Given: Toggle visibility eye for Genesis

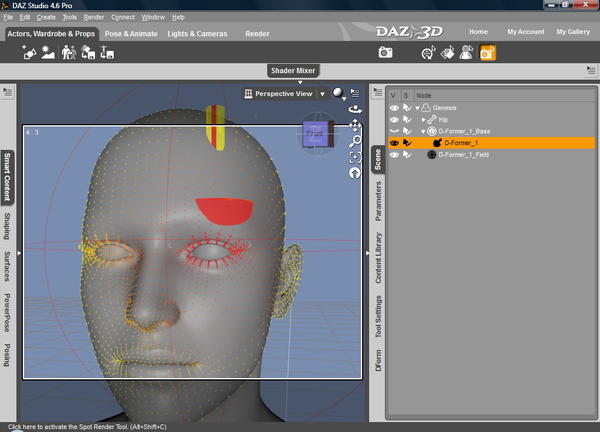Looking at the screenshot, I should click(394, 108).
